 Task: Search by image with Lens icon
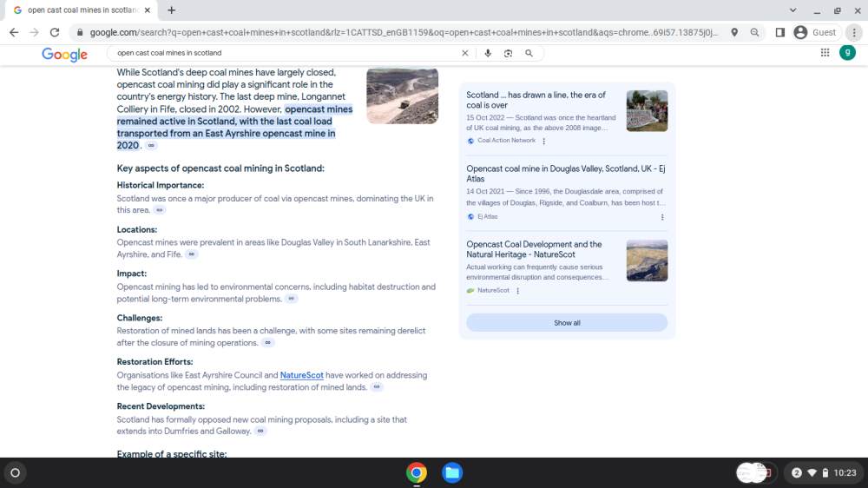click(x=508, y=53)
